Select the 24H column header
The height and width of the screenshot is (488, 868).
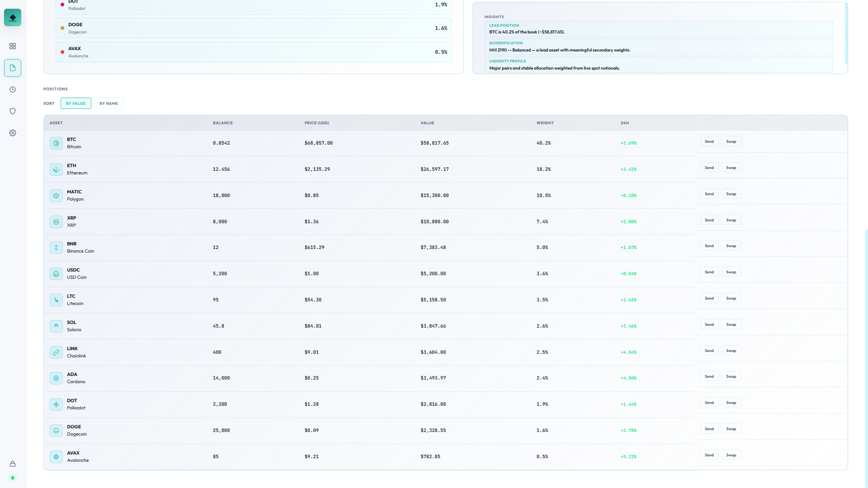pos(624,122)
